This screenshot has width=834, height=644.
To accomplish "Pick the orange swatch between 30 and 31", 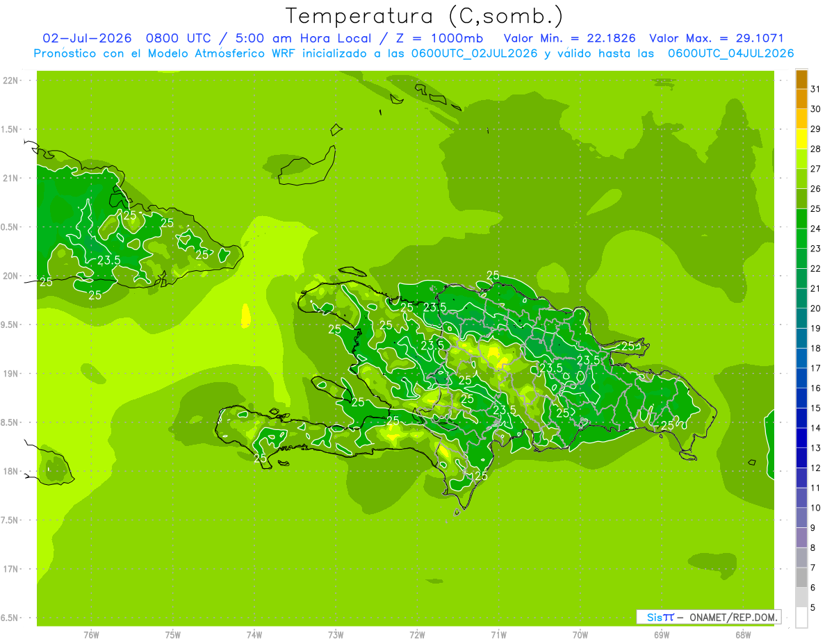I will (801, 99).
